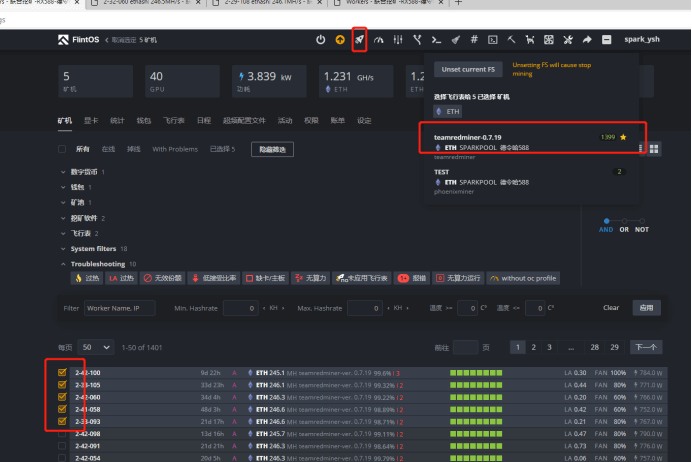This screenshot has height=462, width=692.
Task: Click the rocket flight sheet icon
Action: [x=359, y=40]
